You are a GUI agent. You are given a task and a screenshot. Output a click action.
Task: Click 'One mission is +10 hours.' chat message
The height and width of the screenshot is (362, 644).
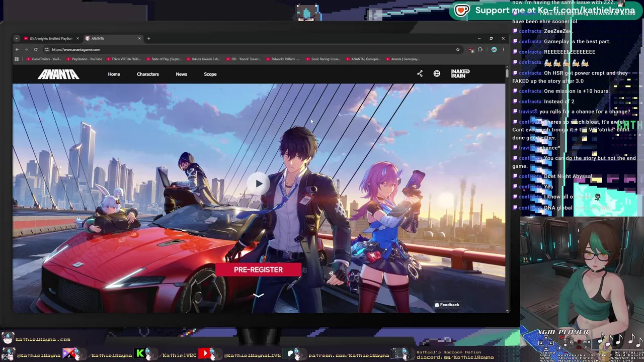pos(577,91)
